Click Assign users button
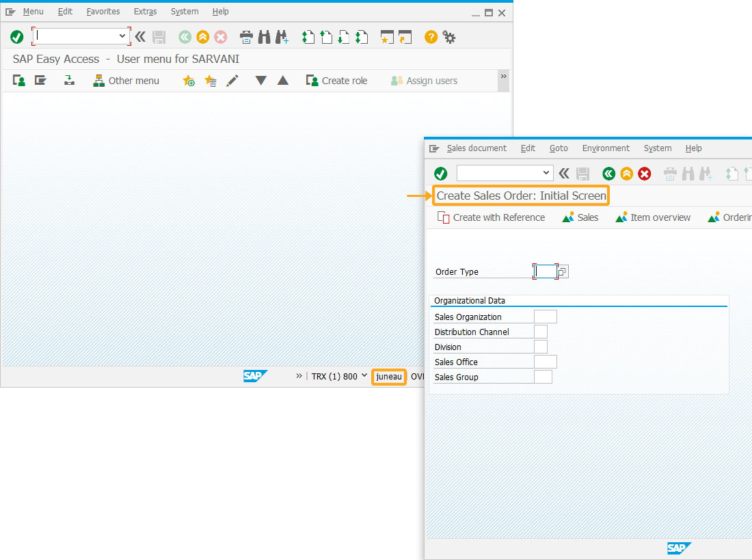 [x=424, y=81]
